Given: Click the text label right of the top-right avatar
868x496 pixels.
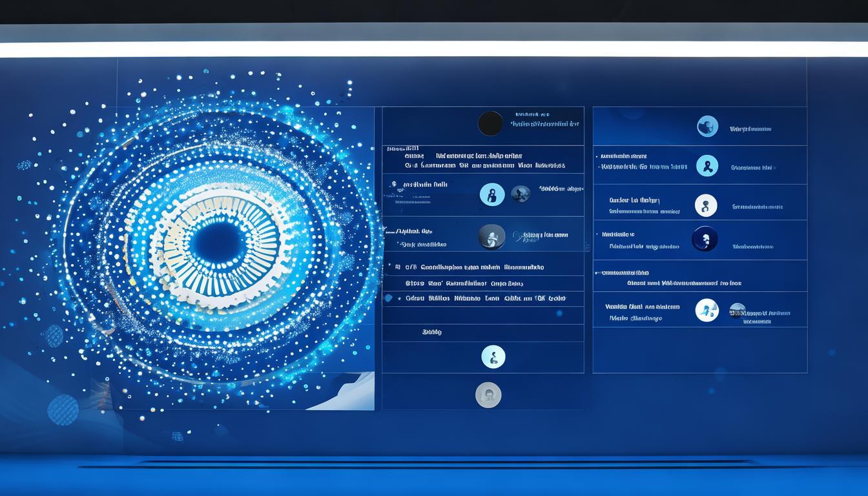Looking at the screenshot, I should pyautogui.click(x=750, y=129).
